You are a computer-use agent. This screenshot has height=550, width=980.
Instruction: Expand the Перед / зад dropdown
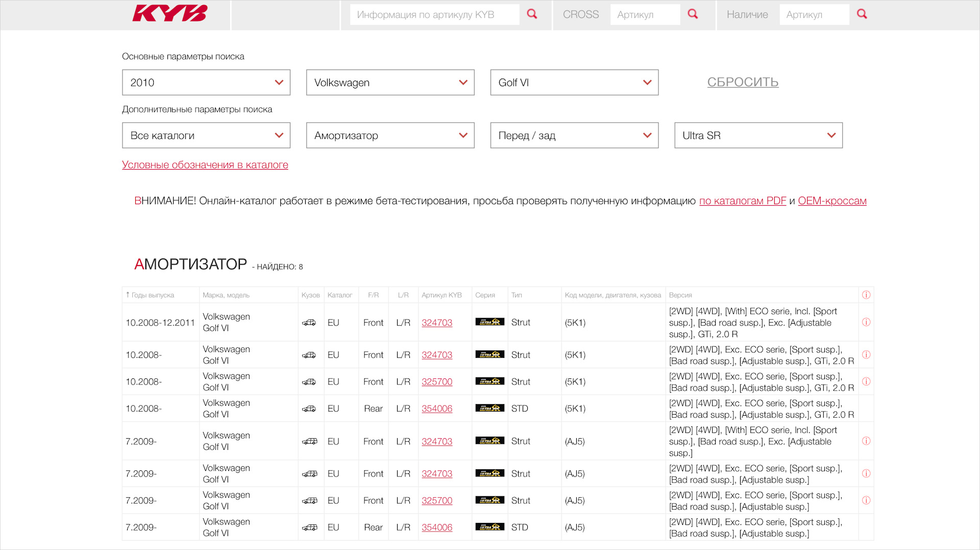click(x=575, y=135)
